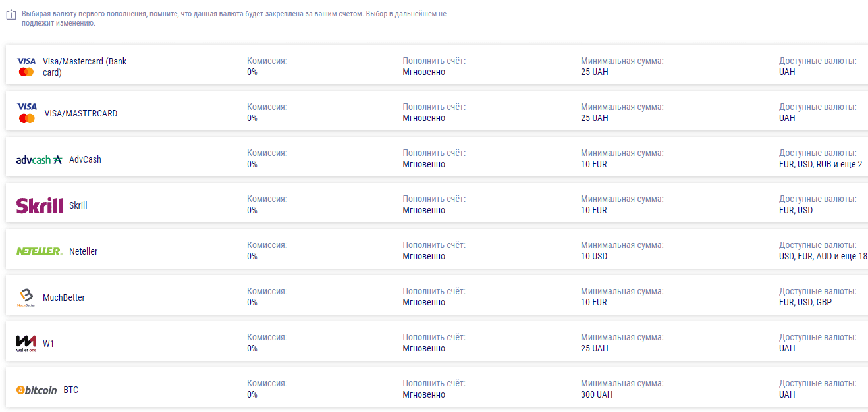
Task: Expand AdvCash currencies 'EUR, USD, RUB и еще 2'
Action: pos(820,165)
